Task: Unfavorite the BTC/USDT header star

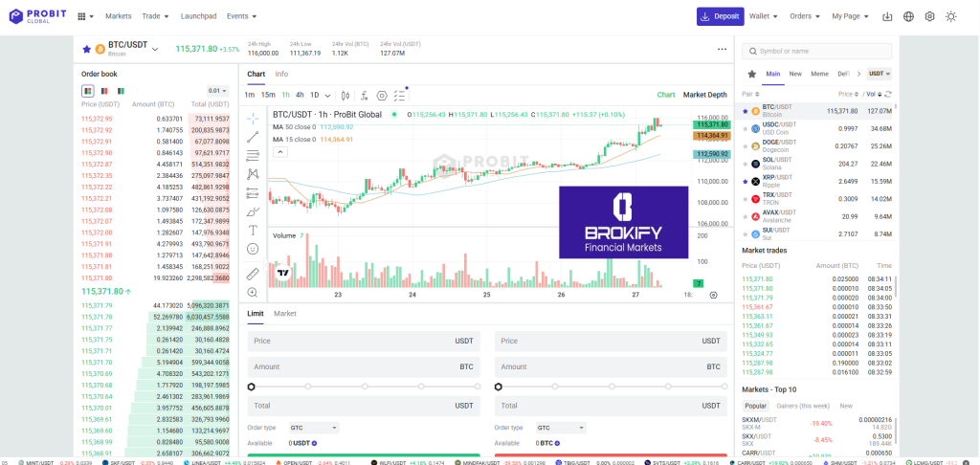Action: (x=87, y=49)
